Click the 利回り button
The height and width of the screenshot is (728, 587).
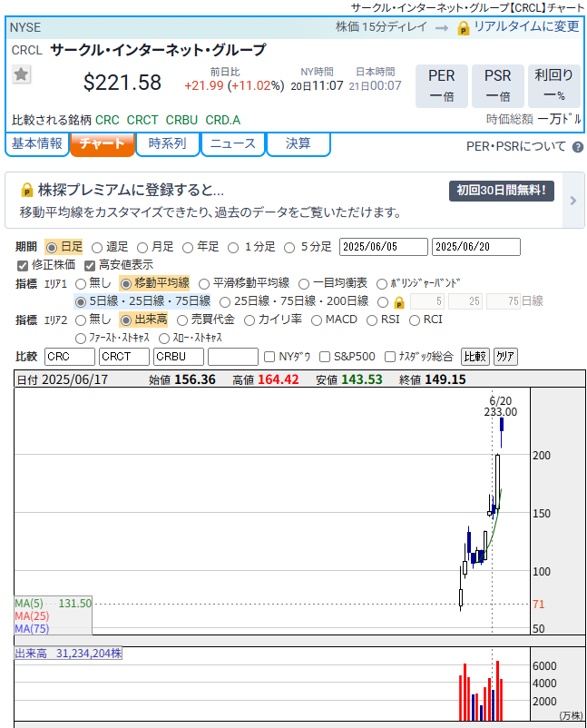pos(554,86)
